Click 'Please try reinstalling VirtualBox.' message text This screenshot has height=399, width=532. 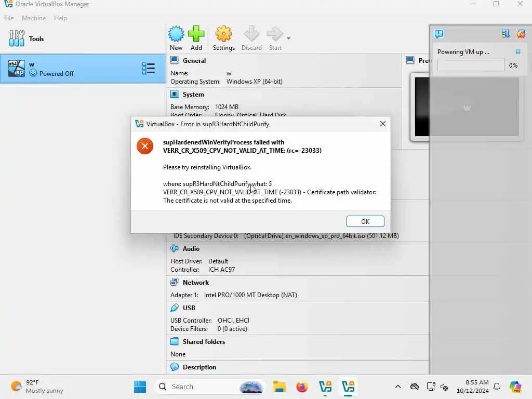(x=207, y=167)
